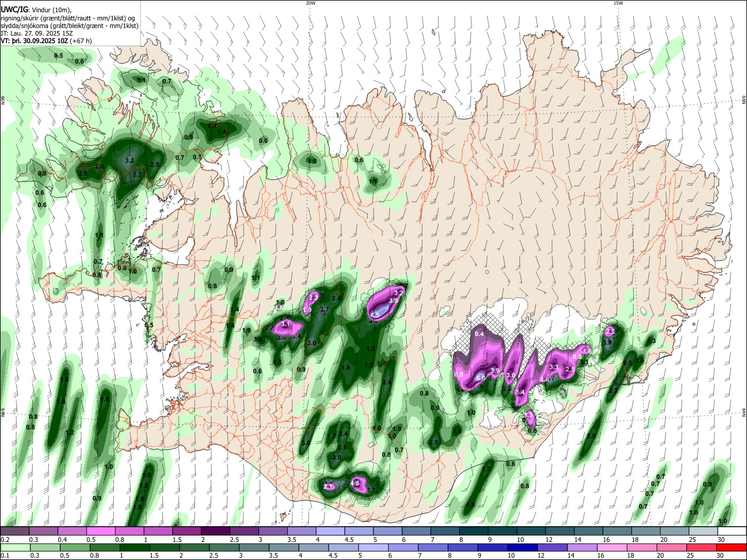Choose the pale grey 25–30 snow swatch
747x560 pixels.
(703, 531)
